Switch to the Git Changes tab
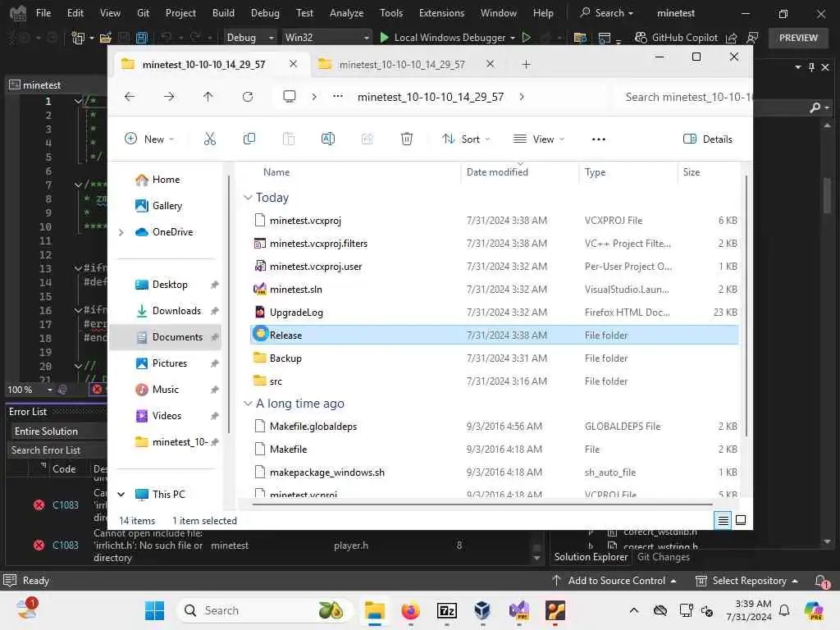Image resolution: width=840 pixels, height=630 pixels. pos(663,557)
